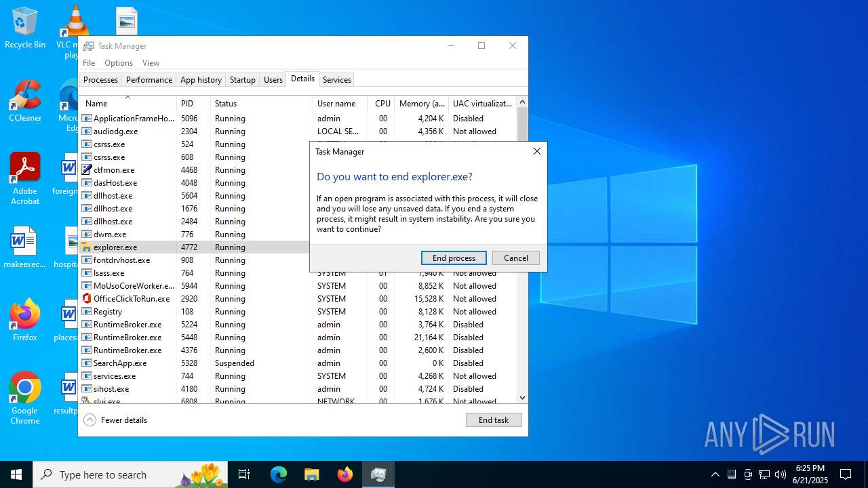This screenshot has width=868, height=488.
Task: Select the OfficeClickToRun.exe process icon
Action: pos(87,299)
